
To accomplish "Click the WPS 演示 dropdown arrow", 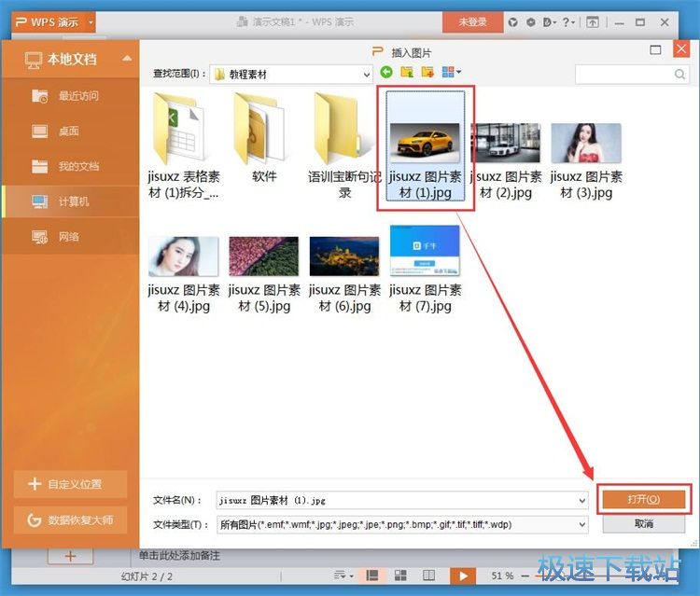I will coord(91,21).
